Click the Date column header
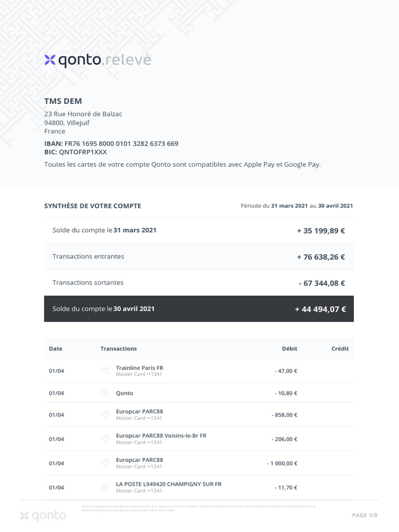399x532 pixels. point(56,349)
